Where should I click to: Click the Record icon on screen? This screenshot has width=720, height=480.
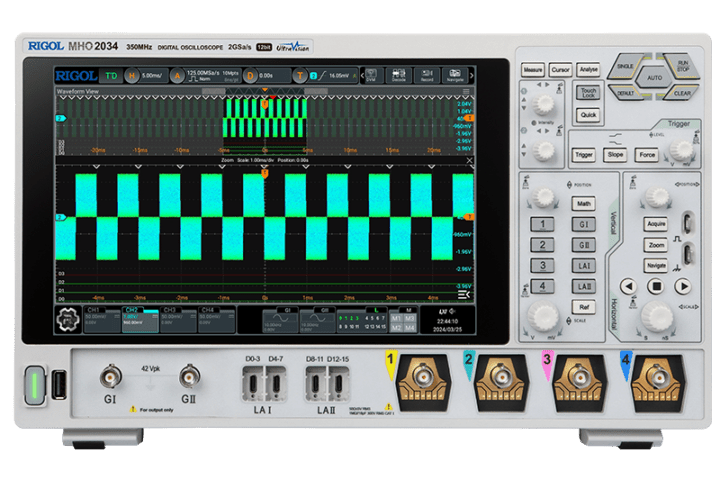point(427,75)
